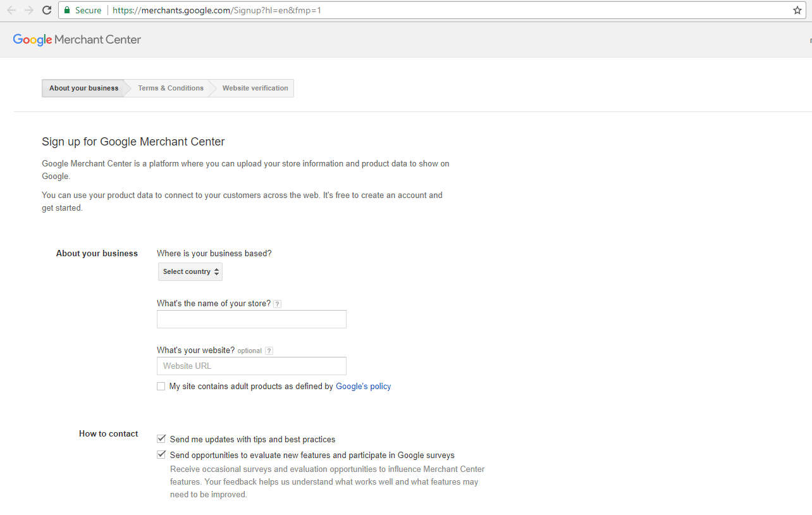812x515 pixels.
Task: Toggle the adult products checkbox
Action: [161, 386]
